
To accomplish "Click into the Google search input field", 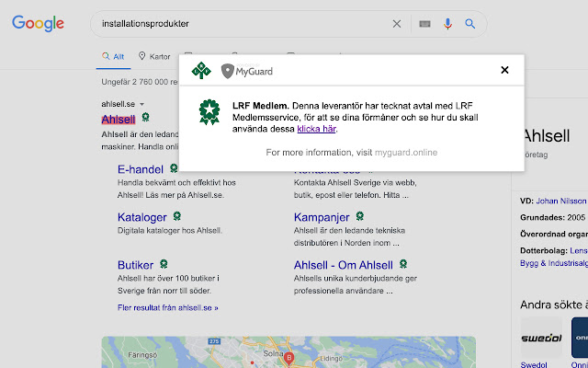I will [x=239, y=24].
